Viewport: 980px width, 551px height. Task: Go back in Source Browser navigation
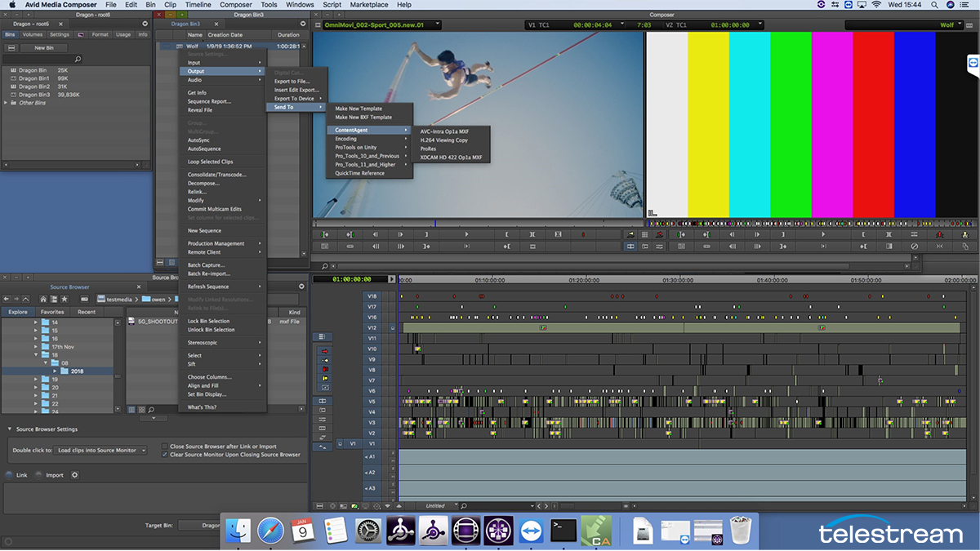7,300
